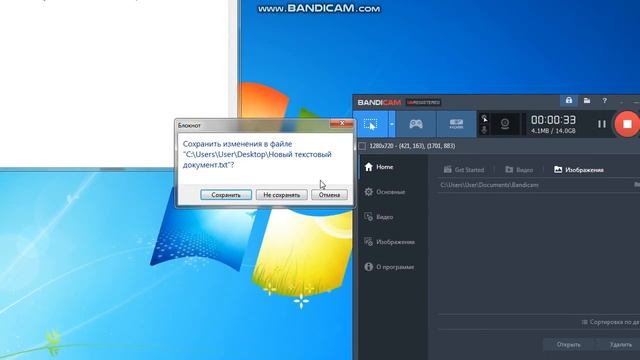Pause the Bandicam recording
Image resolution: width=640 pixels, height=360 pixels.
point(602,124)
